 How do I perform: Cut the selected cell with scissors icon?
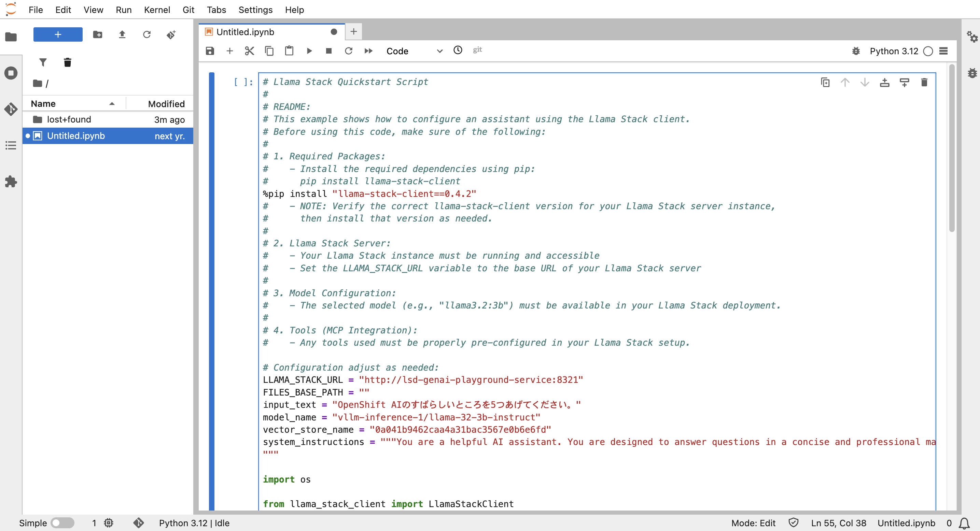pos(249,51)
